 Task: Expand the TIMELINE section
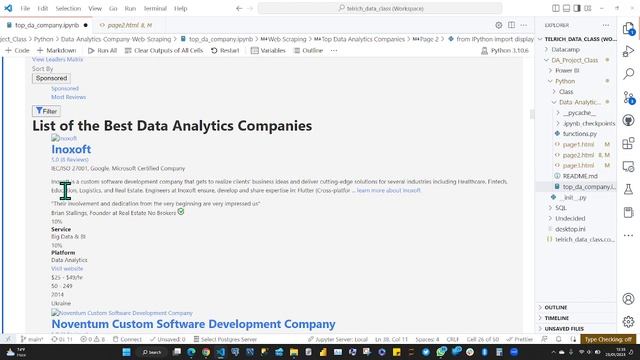[556, 318]
